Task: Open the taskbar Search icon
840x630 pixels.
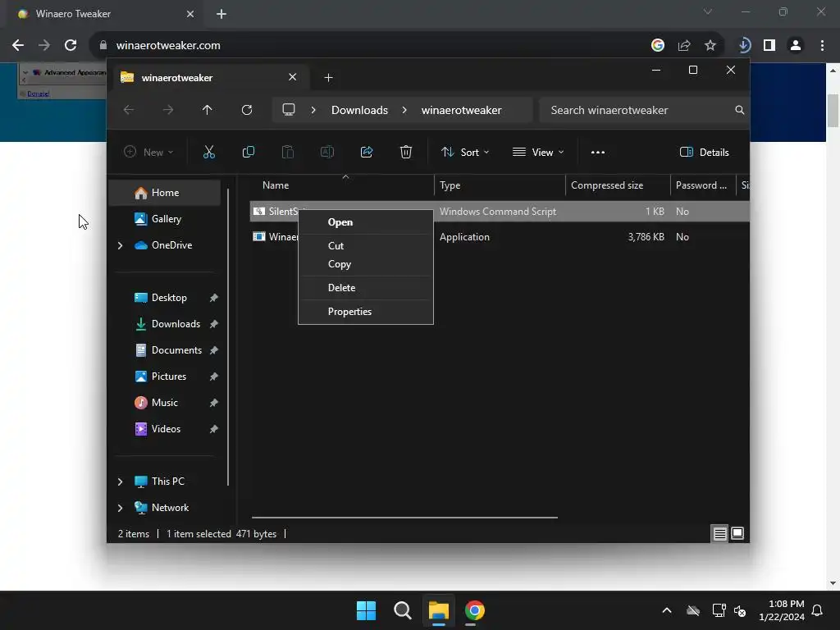Action: (x=402, y=610)
